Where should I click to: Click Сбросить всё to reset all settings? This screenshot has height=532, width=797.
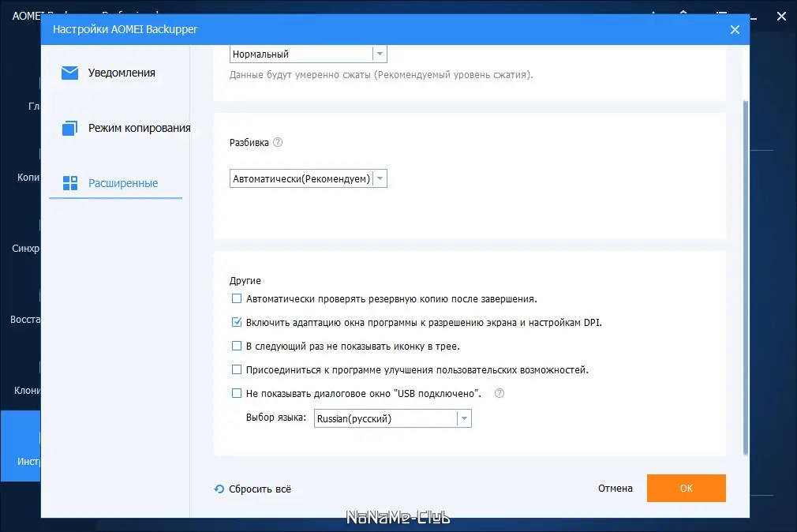coord(260,489)
